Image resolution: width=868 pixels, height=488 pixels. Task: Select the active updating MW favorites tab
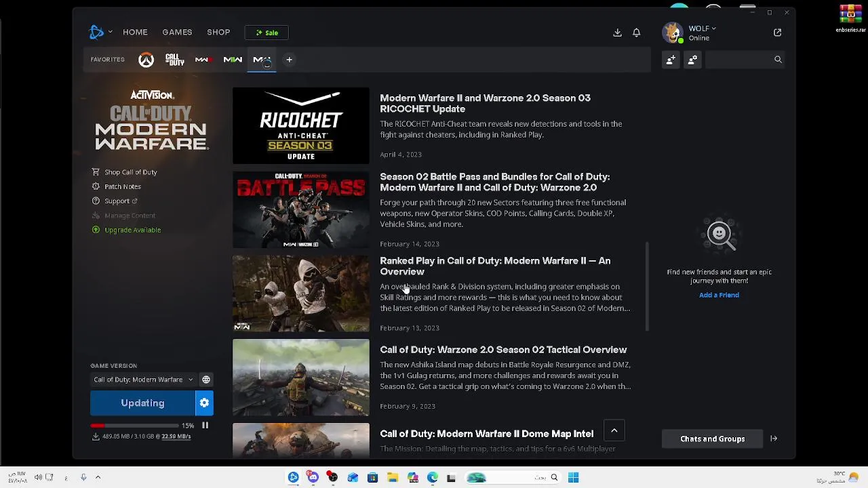(x=262, y=60)
